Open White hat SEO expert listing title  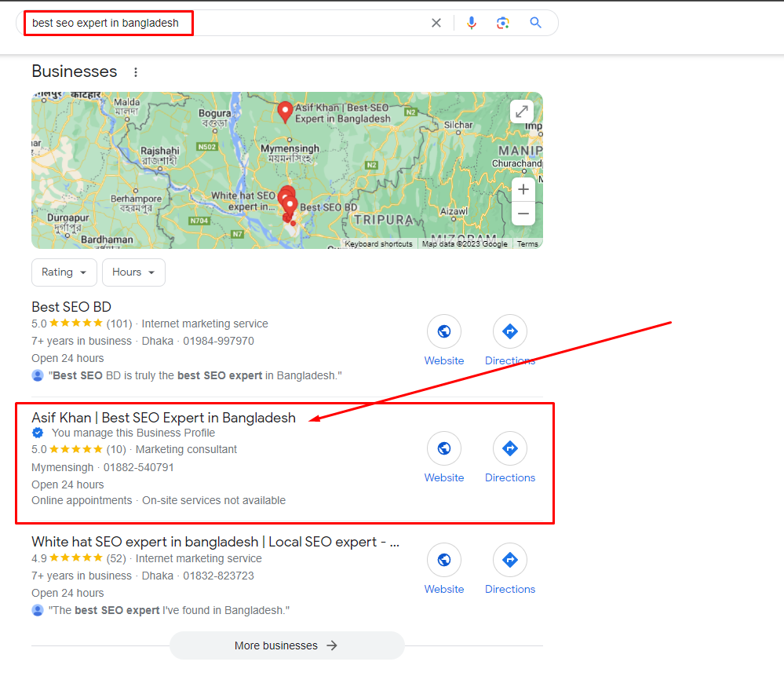pyautogui.click(x=216, y=542)
